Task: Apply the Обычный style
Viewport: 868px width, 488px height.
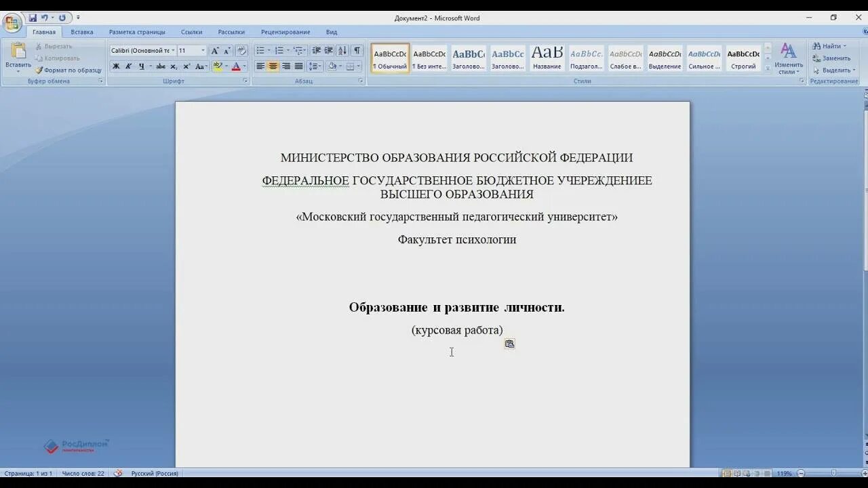Action: tap(390, 59)
